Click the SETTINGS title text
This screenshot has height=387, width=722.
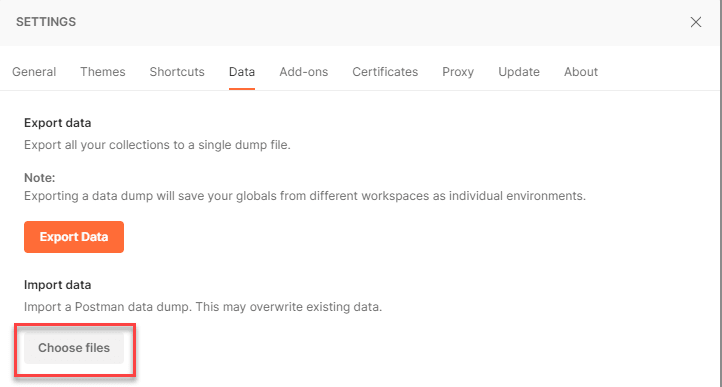click(x=46, y=22)
